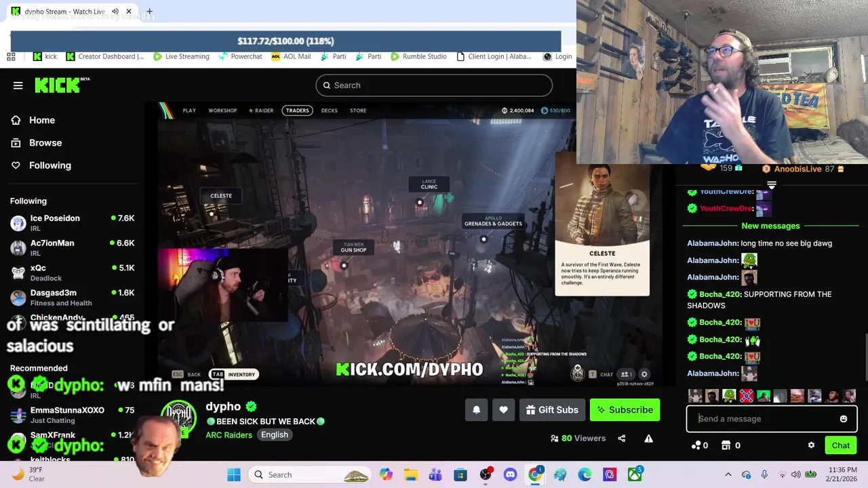Open Dasgasd3m's channel
The width and height of the screenshot is (868, 488).
[x=72, y=298]
